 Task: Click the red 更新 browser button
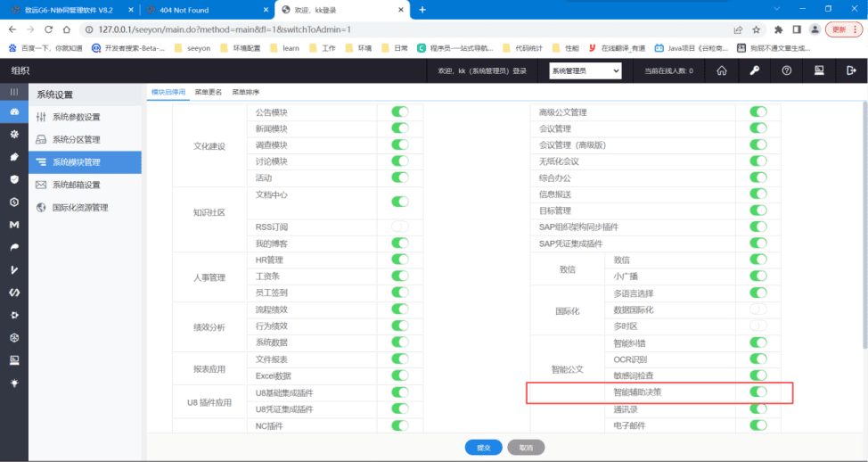(844, 29)
